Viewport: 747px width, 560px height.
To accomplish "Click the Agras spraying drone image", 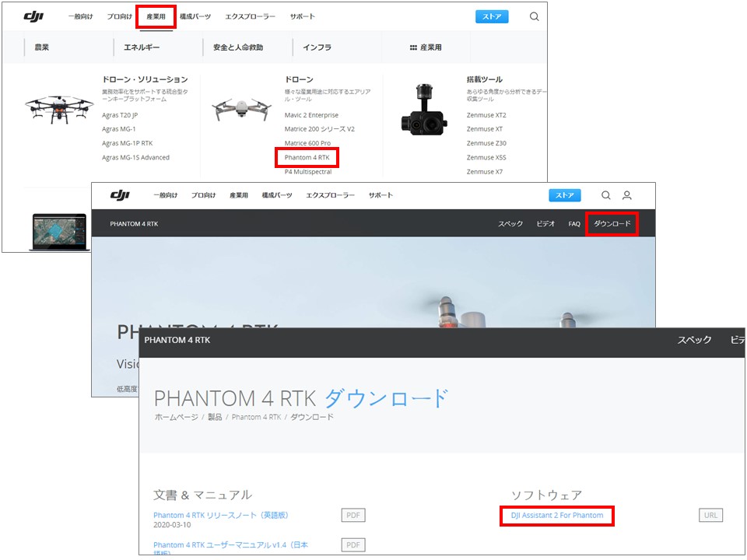I will pyautogui.click(x=59, y=110).
